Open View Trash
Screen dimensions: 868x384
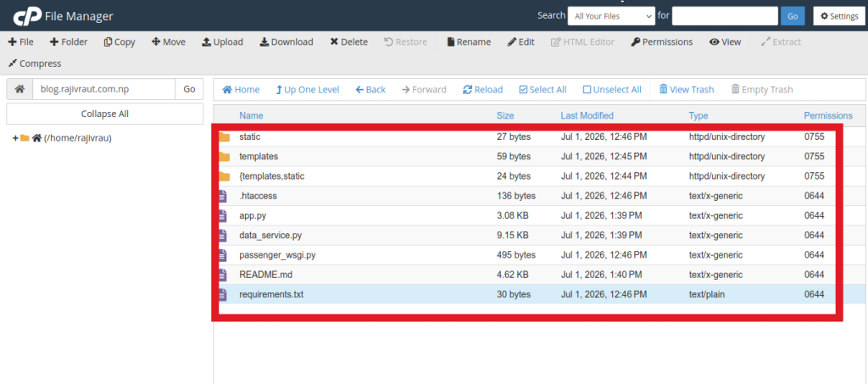tap(687, 90)
